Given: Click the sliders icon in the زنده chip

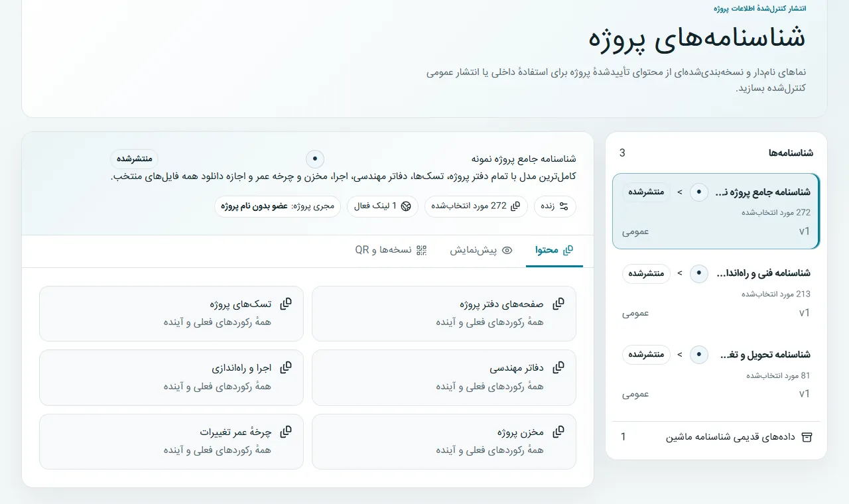Looking at the screenshot, I should pos(564,206).
